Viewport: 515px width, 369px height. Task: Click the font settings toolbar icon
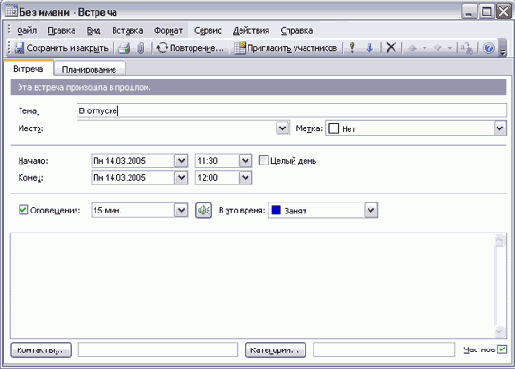click(466, 48)
